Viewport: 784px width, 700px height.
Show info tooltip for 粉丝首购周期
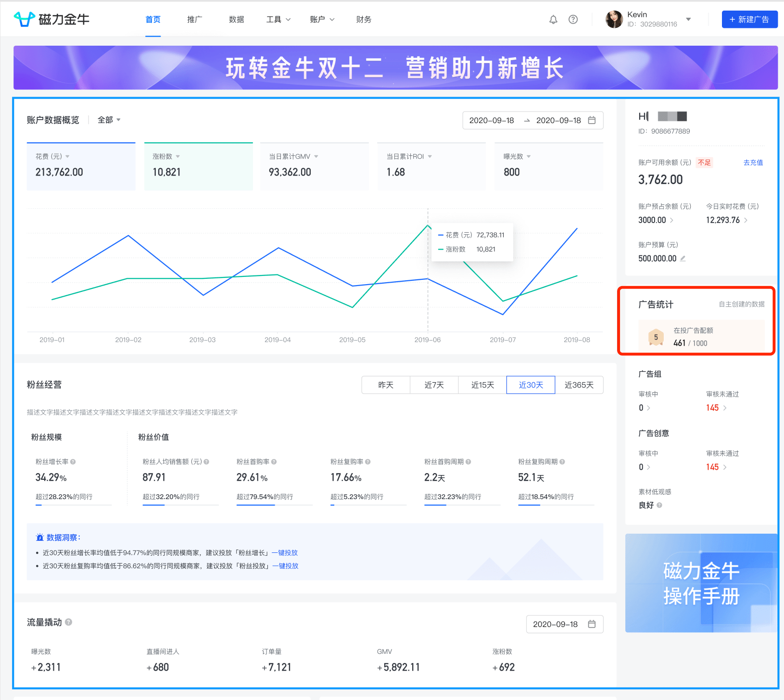pos(468,462)
